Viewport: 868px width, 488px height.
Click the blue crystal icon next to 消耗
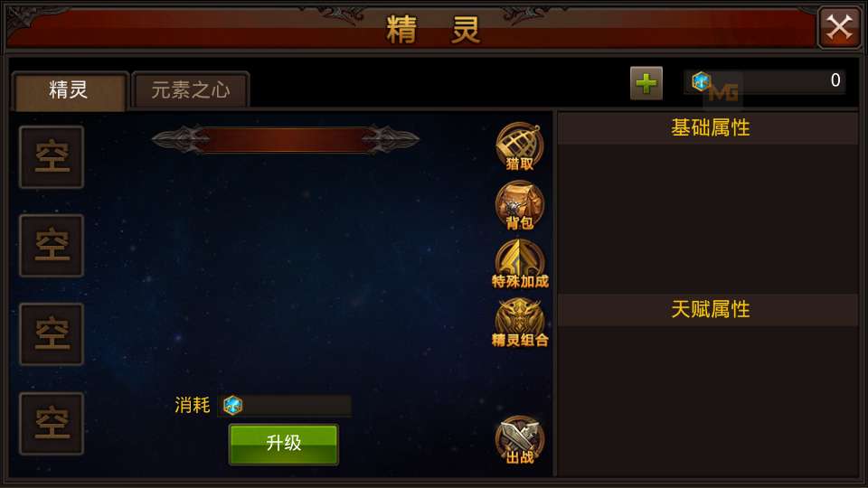pyautogui.click(x=232, y=405)
